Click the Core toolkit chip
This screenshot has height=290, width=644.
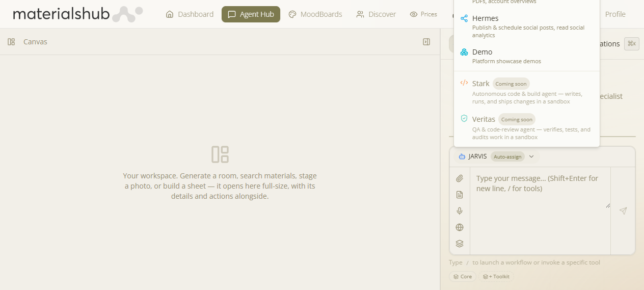[x=463, y=276]
